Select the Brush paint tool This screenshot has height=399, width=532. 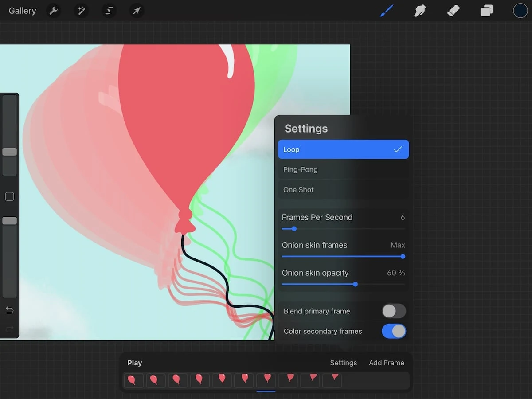(387, 11)
